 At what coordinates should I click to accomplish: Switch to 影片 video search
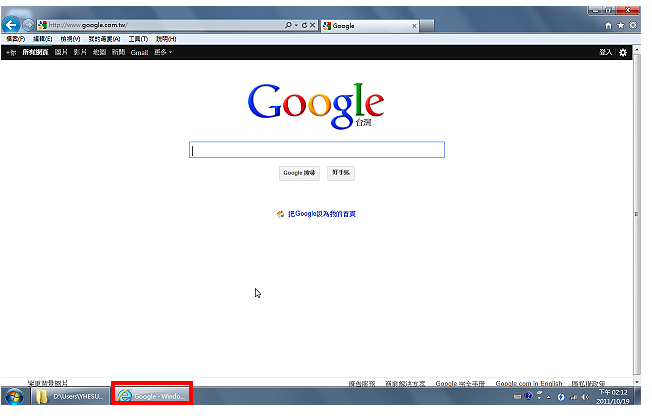(80, 52)
